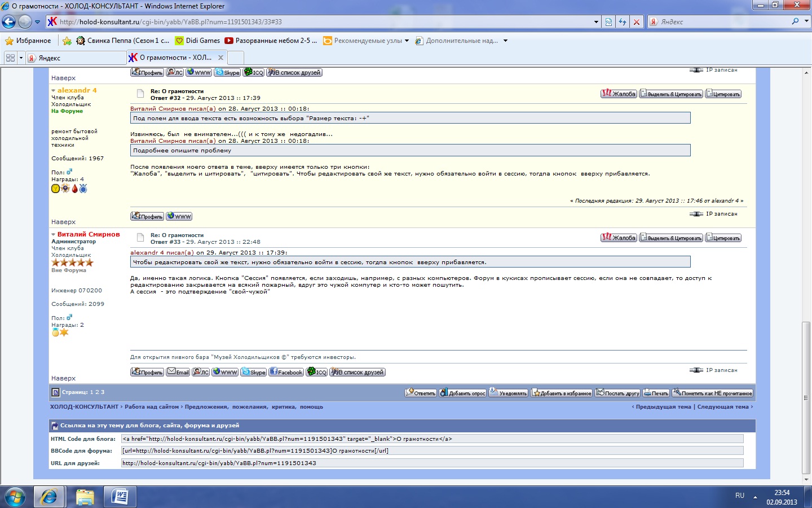Open the Facebook button in reply #33 footer
The width and height of the screenshot is (812, 508).
(286, 372)
